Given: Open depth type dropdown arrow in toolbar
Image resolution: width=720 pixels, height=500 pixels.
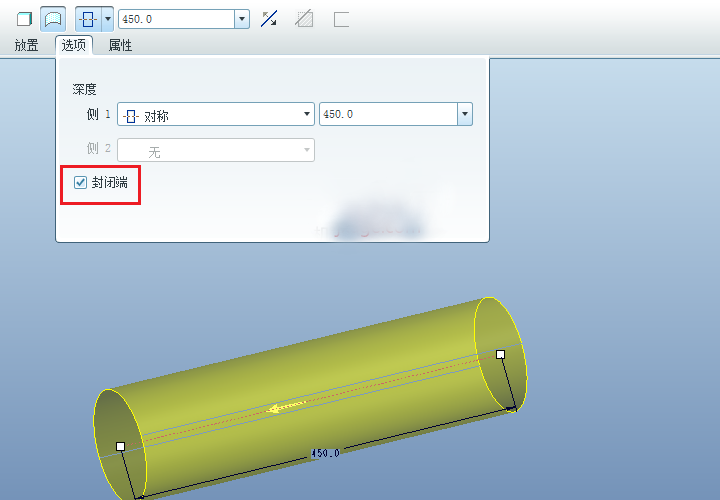Looking at the screenshot, I should 107,19.
